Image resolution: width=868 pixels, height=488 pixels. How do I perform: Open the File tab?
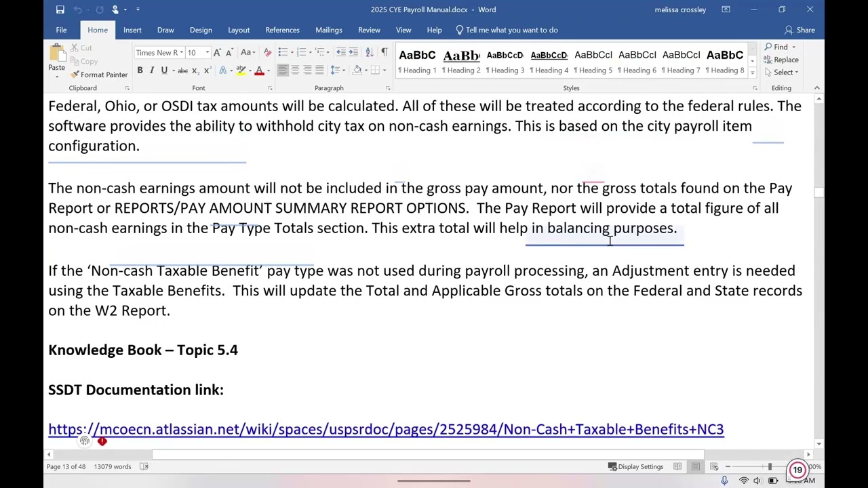pos(61,30)
